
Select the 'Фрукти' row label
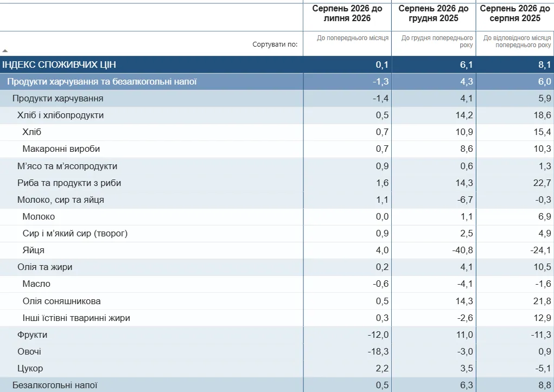pyautogui.click(x=32, y=335)
